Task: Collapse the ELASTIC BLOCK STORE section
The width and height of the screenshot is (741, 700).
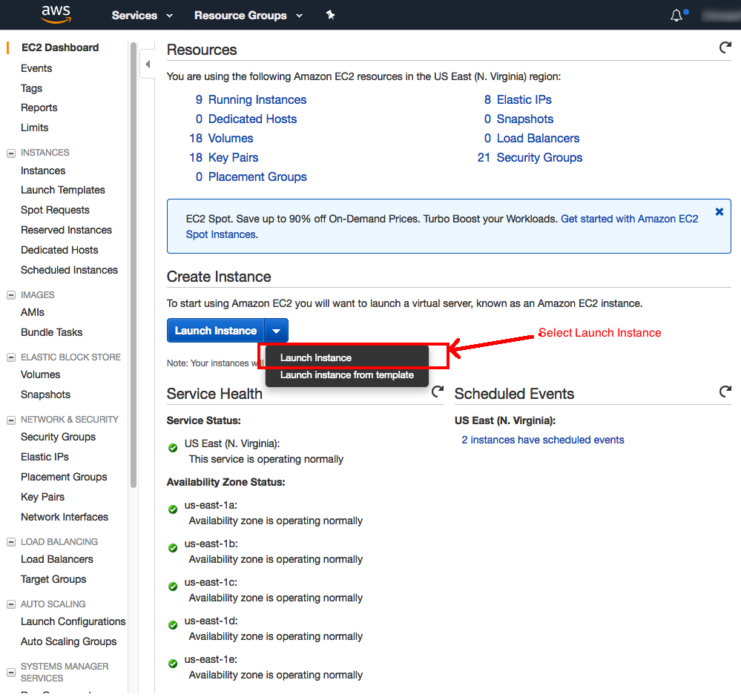Action: (x=11, y=357)
